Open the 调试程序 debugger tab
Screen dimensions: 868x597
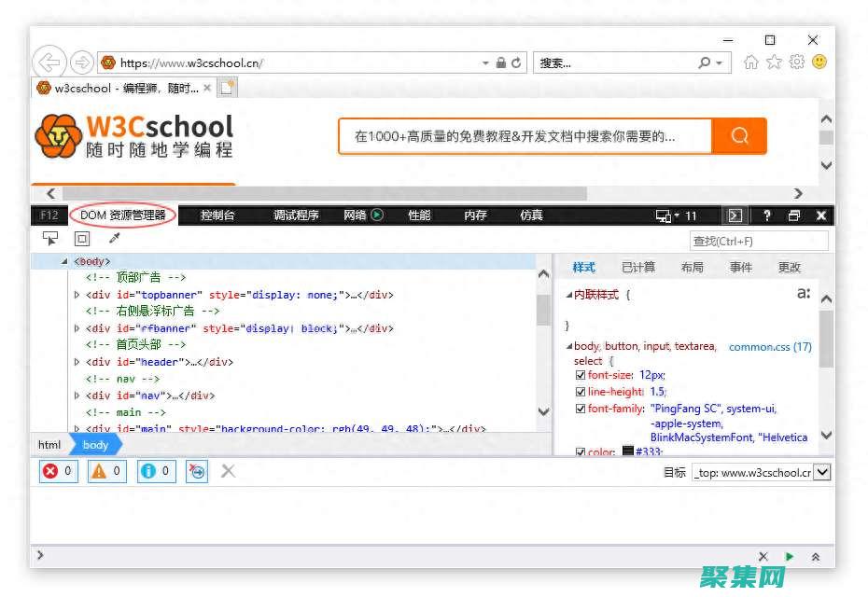click(297, 215)
